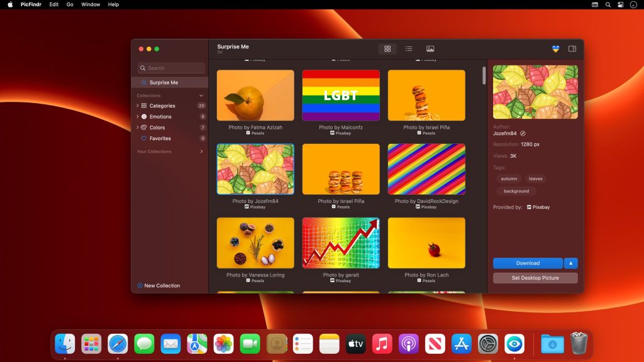Open Your Collections disclosure arrow
The width and height of the screenshot is (644, 362).
pos(201,151)
